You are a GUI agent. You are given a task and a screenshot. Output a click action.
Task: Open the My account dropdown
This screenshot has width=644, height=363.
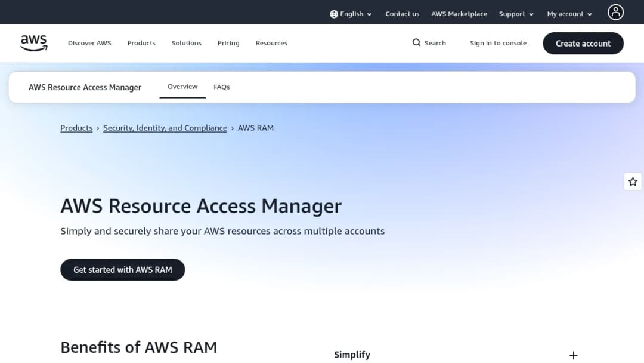[x=569, y=14]
